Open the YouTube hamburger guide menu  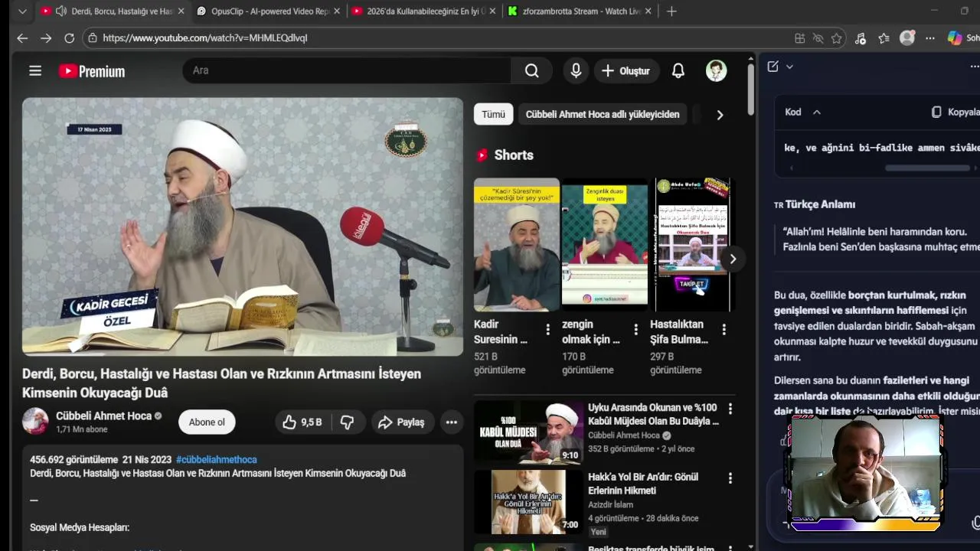pyautogui.click(x=35, y=71)
